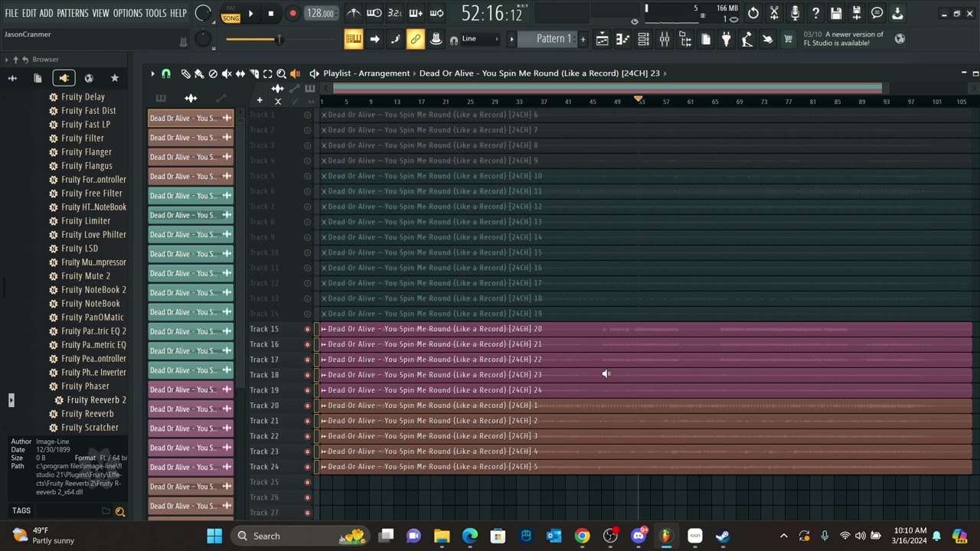Viewport: 980px width, 551px height.
Task: Toggle the PAT/SONG mode switch
Action: pyautogui.click(x=230, y=14)
